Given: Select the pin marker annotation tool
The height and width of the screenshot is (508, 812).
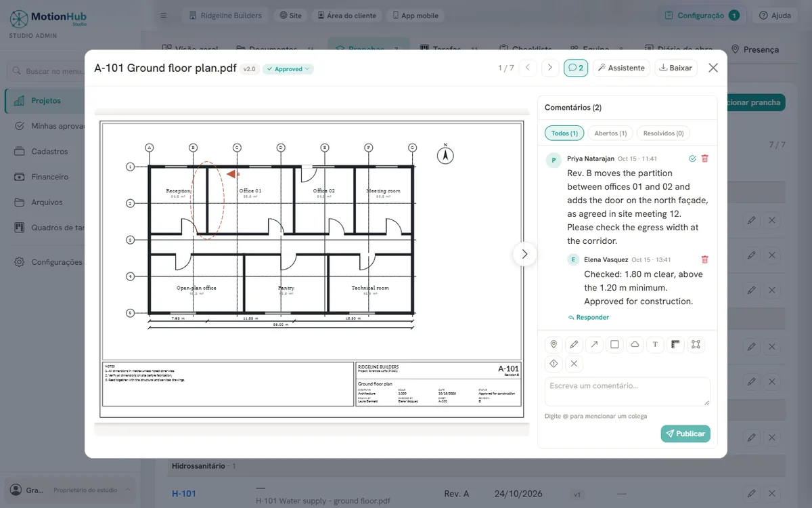Looking at the screenshot, I should [554, 345].
